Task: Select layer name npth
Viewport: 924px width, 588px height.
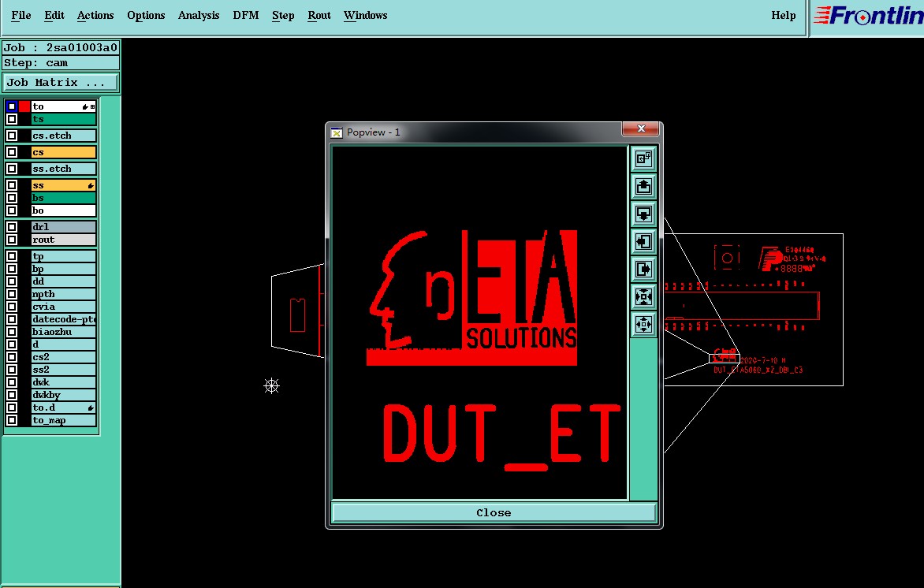Action: (x=64, y=294)
